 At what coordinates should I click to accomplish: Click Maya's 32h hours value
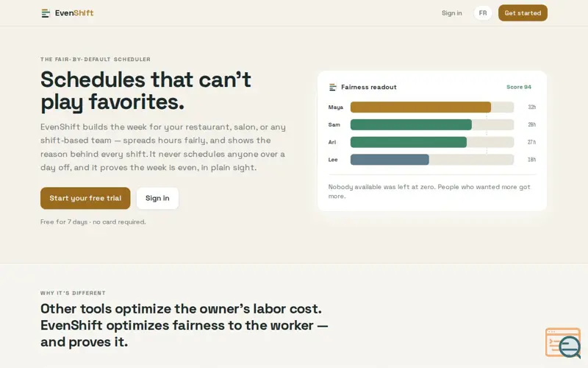point(531,107)
